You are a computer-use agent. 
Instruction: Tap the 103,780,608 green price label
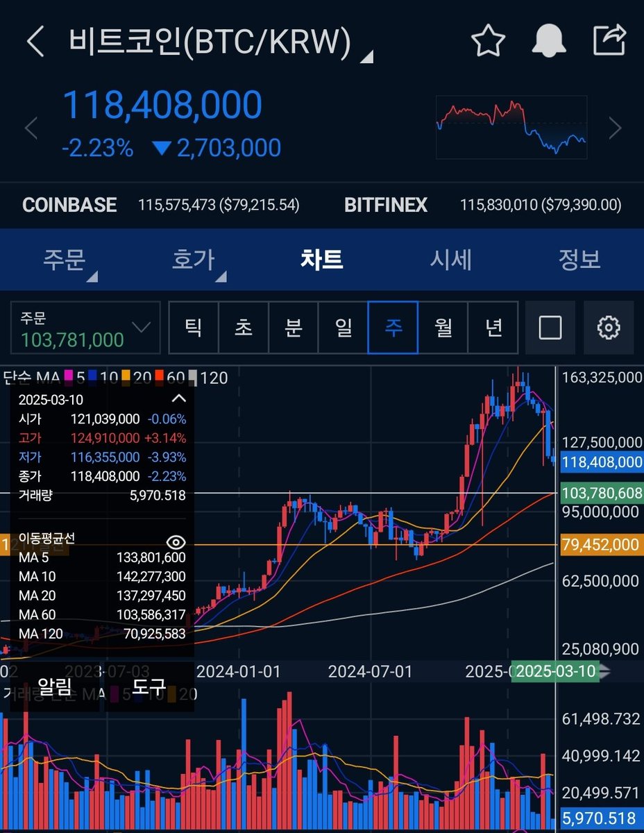(x=602, y=493)
